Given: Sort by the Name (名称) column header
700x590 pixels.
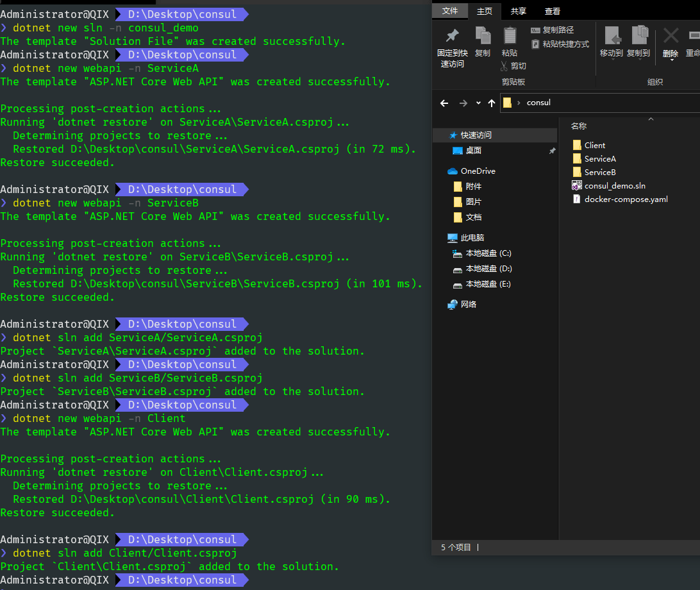Looking at the screenshot, I should coord(579,126).
